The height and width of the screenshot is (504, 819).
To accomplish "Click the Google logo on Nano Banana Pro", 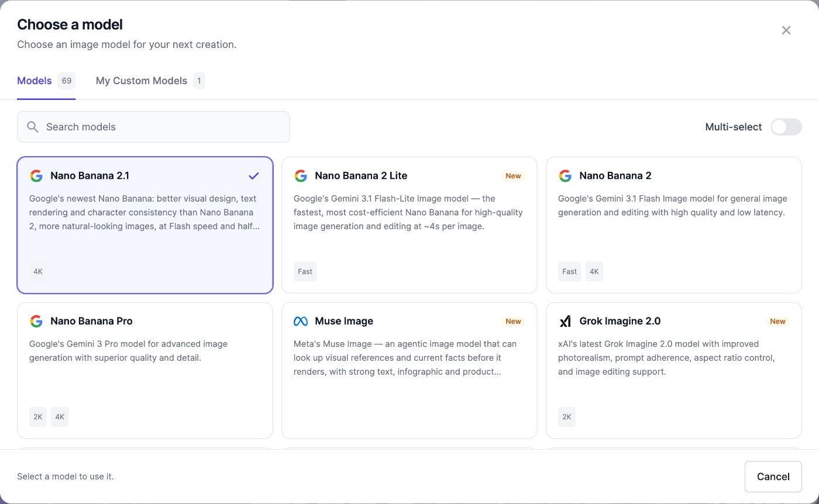I will (36, 322).
